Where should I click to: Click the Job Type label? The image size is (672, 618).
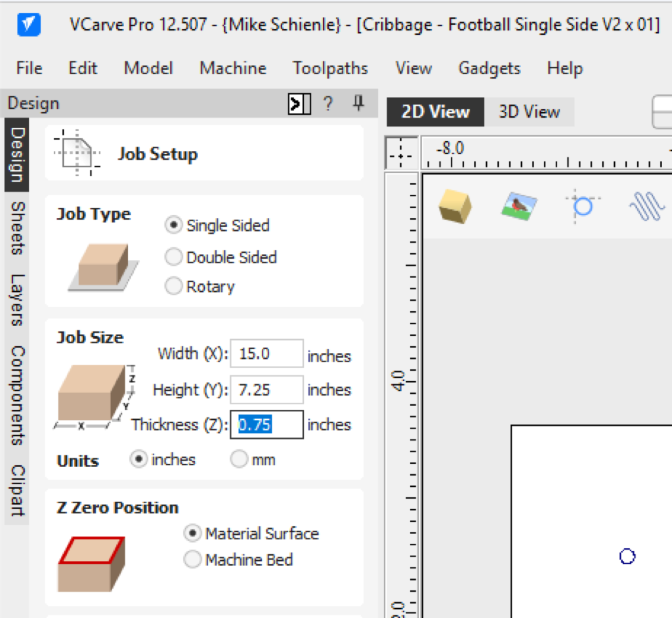click(x=93, y=213)
